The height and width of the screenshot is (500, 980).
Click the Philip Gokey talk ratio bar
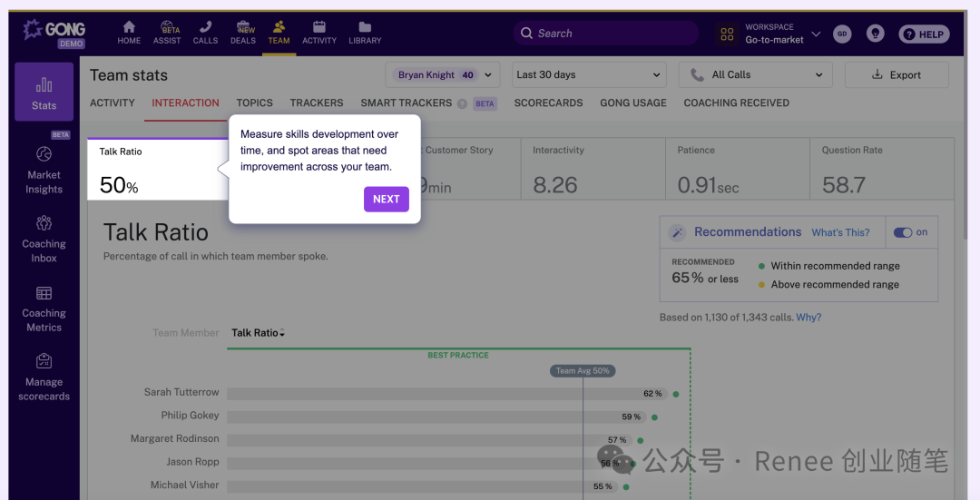[436, 417]
